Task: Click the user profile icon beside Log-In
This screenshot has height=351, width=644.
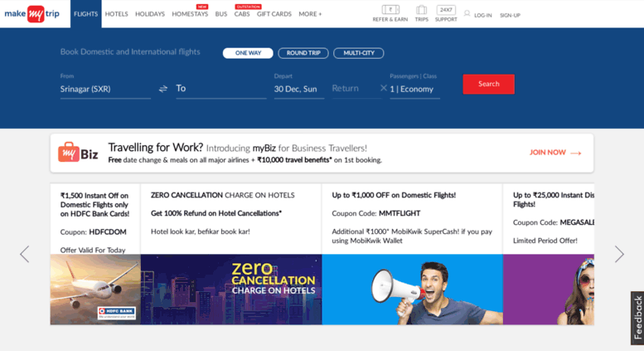Action: point(467,13)
